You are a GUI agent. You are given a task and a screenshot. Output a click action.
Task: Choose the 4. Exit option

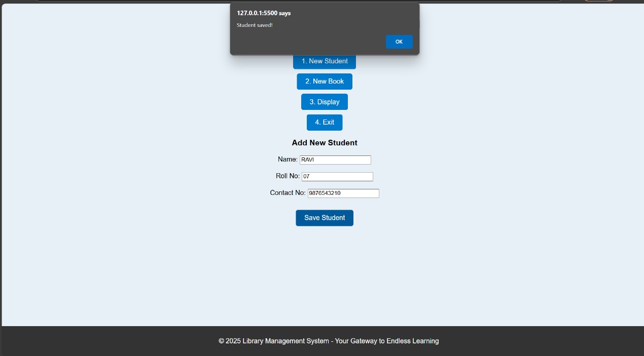(325, 123)
